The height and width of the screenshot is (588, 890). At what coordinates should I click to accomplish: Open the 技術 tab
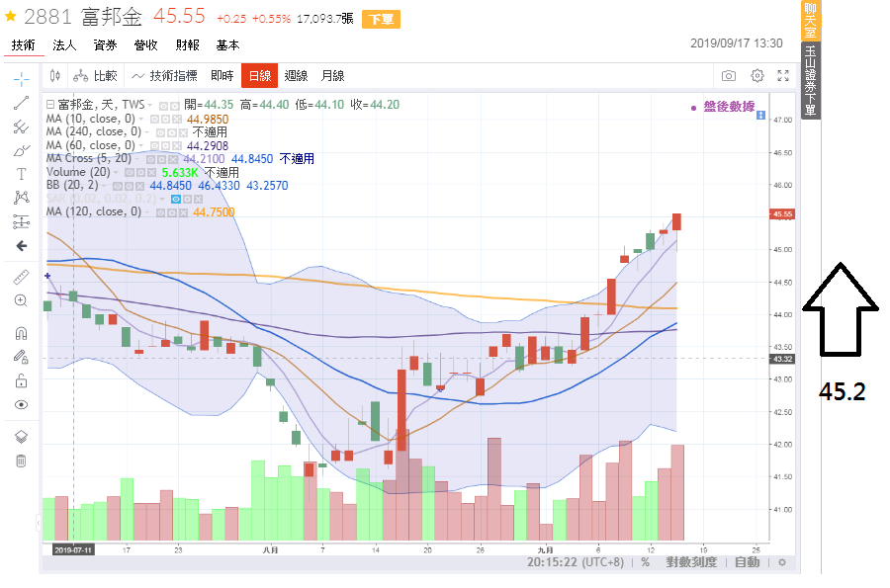tap(24, 44)
